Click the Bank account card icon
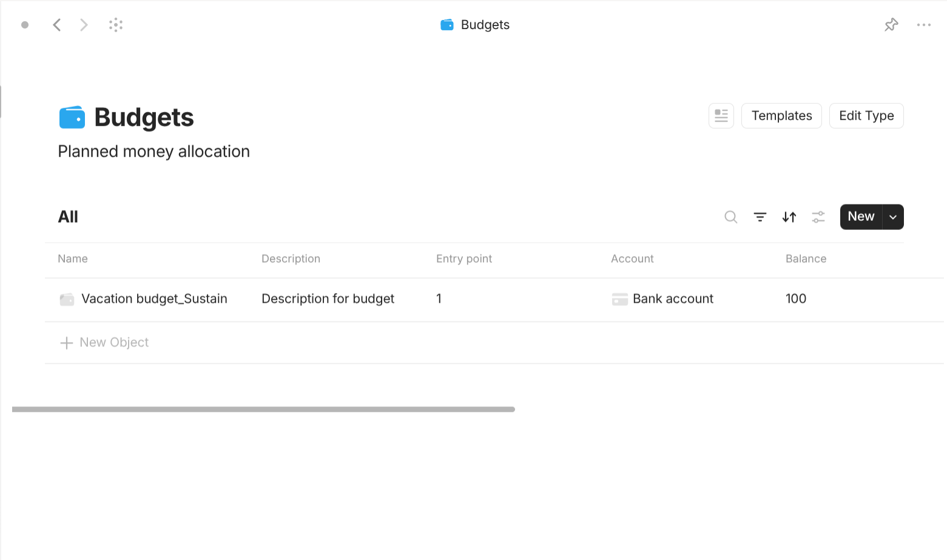 pyautogui.click(x=619, y=299)
